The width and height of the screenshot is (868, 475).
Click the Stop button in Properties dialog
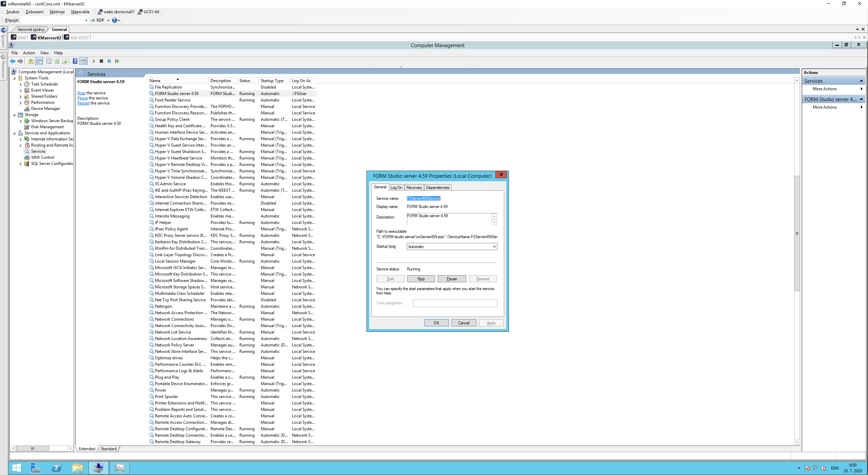pyautogui.click(x=421, y=279)
